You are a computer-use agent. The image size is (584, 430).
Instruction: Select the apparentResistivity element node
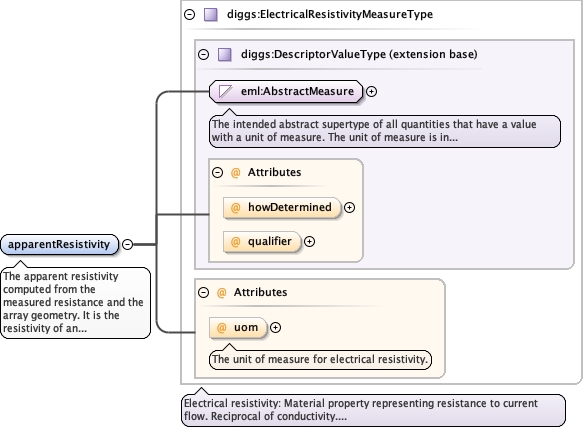click(60, 245)
